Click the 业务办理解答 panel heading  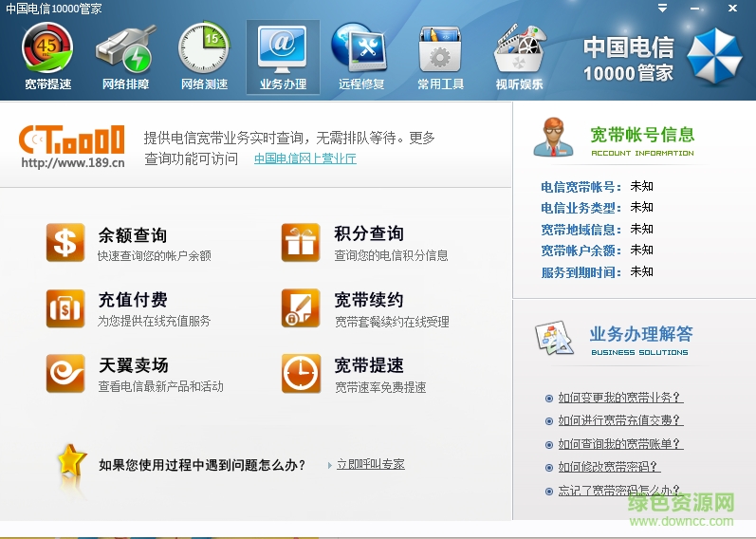click(641, 334)
